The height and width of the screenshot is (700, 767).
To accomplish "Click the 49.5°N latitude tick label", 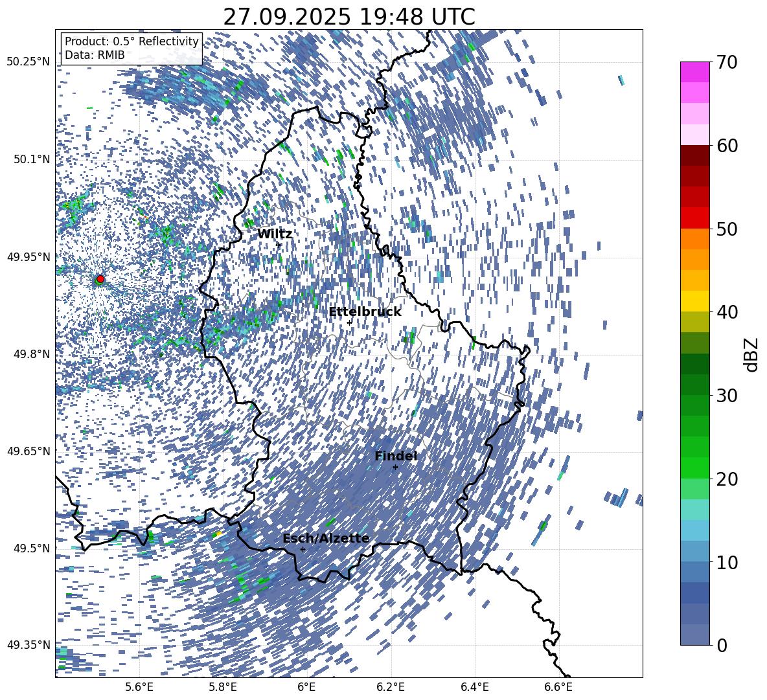I will click(31, 548).
